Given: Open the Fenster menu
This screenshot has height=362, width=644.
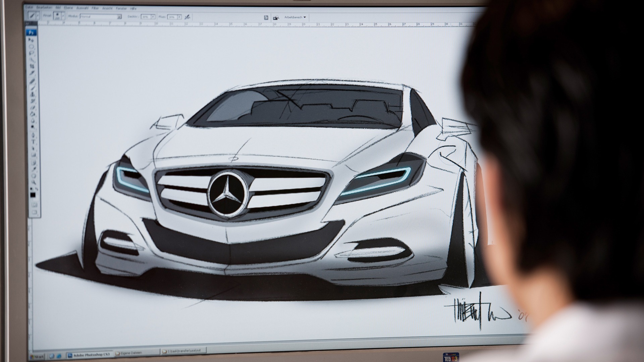Looking at the screenshot, I should 121,8.
